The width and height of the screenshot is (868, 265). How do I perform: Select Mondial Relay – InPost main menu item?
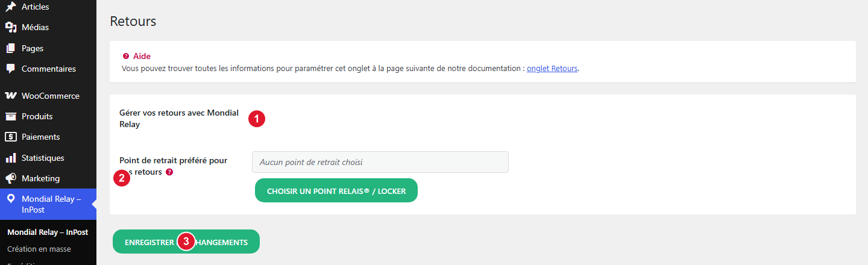tap(48, 204)
